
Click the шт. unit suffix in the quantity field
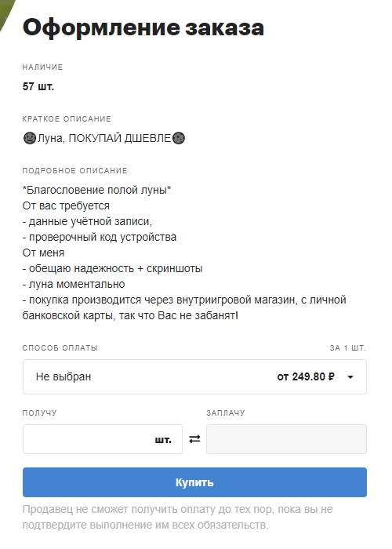coord(163,440)
